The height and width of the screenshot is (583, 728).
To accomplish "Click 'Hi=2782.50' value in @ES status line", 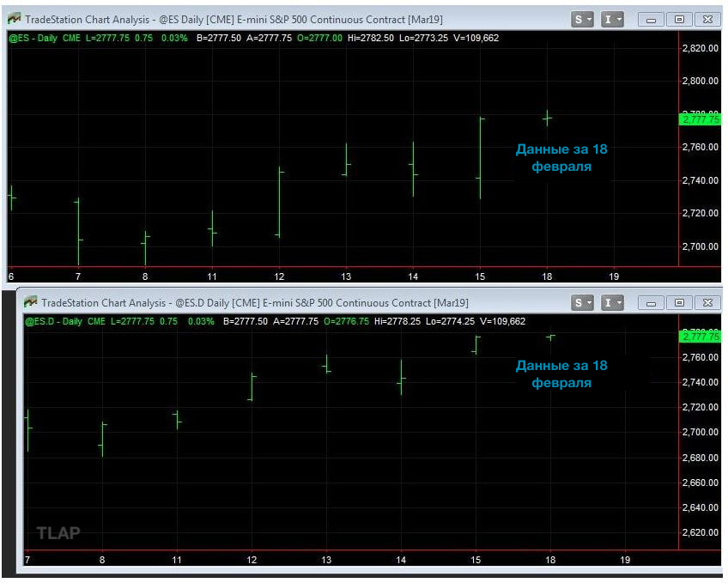I will pos(371,38).
